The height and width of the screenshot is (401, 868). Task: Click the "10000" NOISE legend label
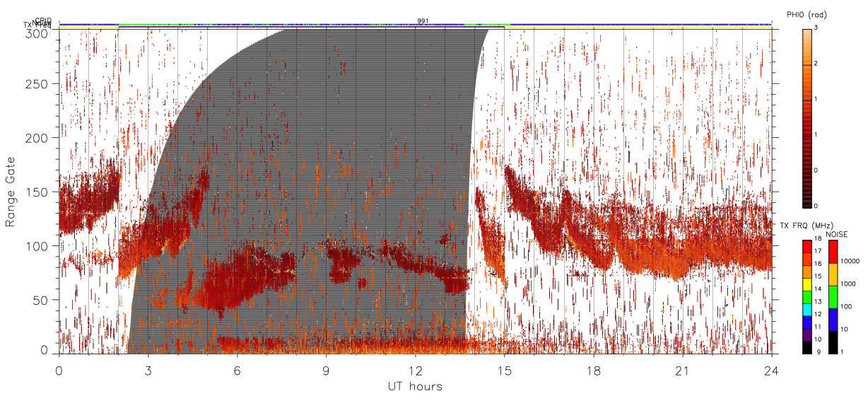(x=850, y=261)
